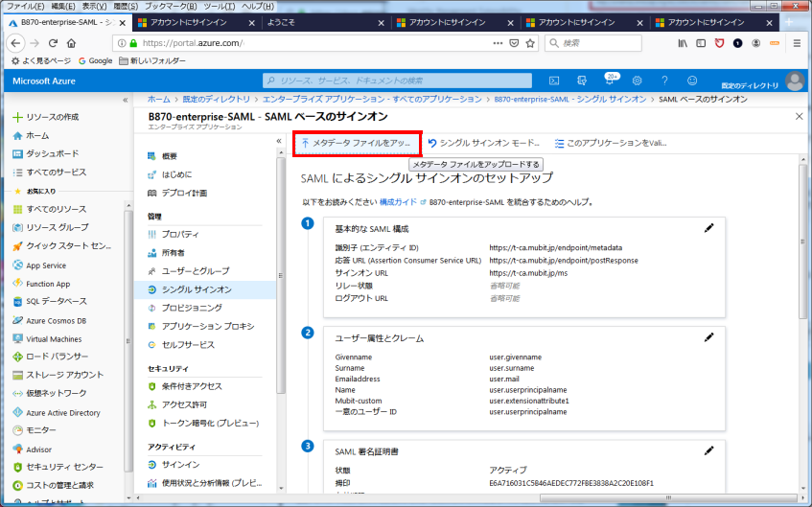The height and width of the screenshot is (507, 812).
Task: Toggle the Firefox sidebar icon
Action: [x=701, y=43]
